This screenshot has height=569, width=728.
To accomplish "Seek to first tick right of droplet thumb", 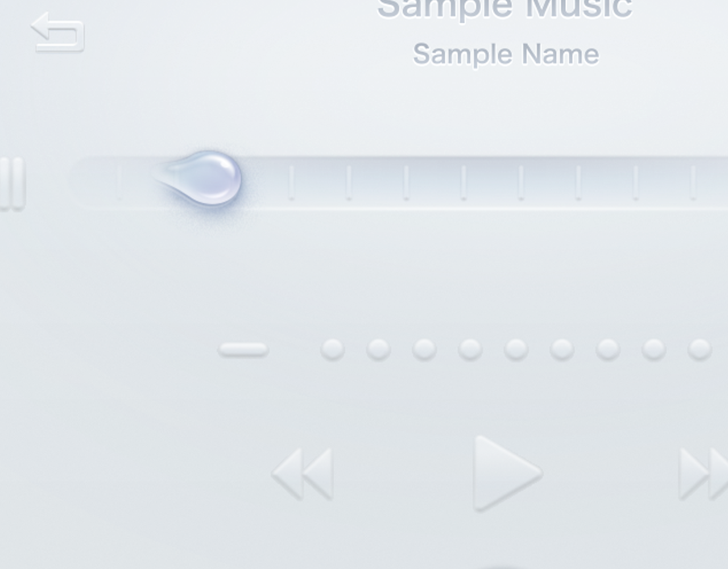I will pos(291,182).
